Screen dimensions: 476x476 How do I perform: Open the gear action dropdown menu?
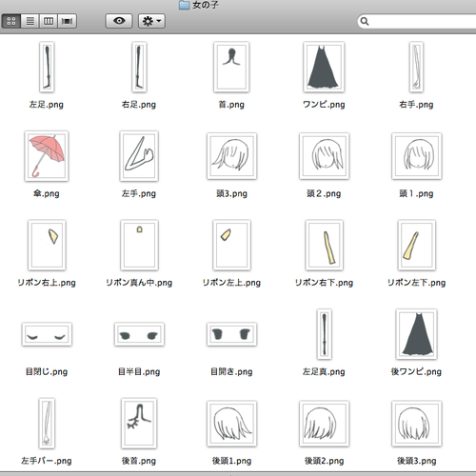pyautogui.click(x=151, y=21)
